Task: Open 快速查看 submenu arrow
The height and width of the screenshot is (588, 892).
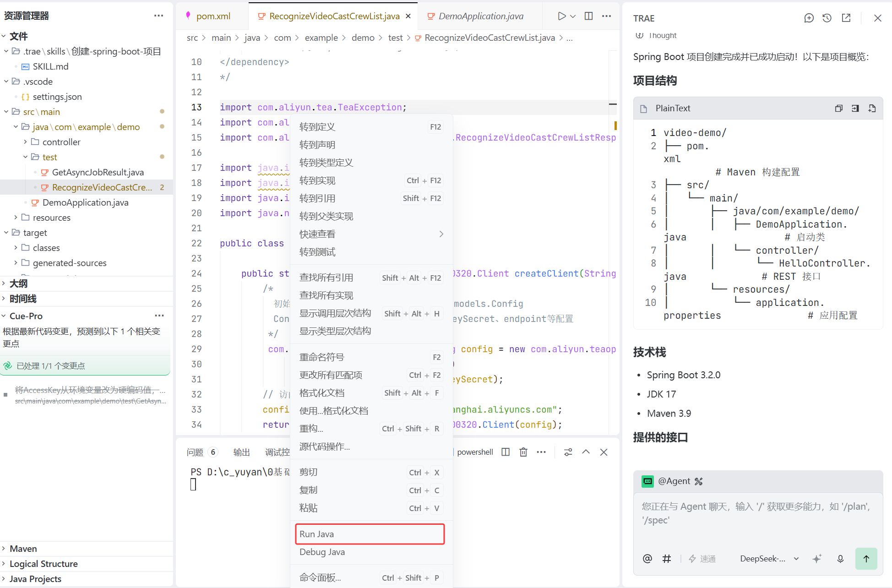Action: [x=441, y=234]
